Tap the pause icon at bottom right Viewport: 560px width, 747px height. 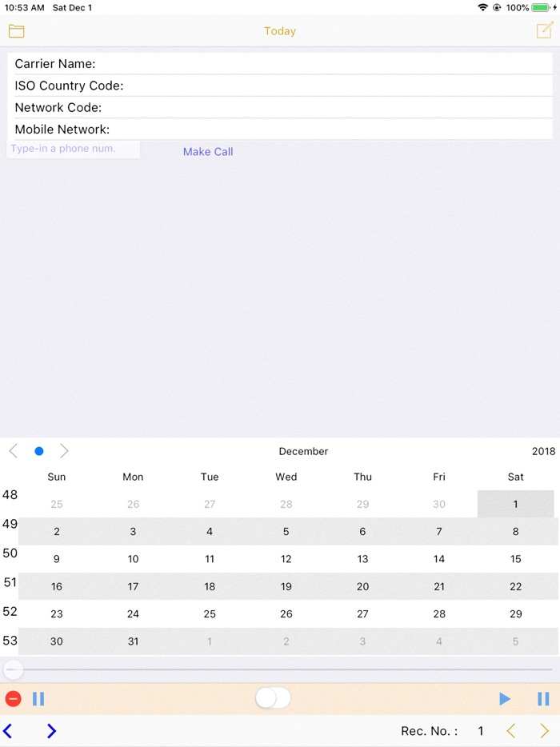[x=542, y=698]
